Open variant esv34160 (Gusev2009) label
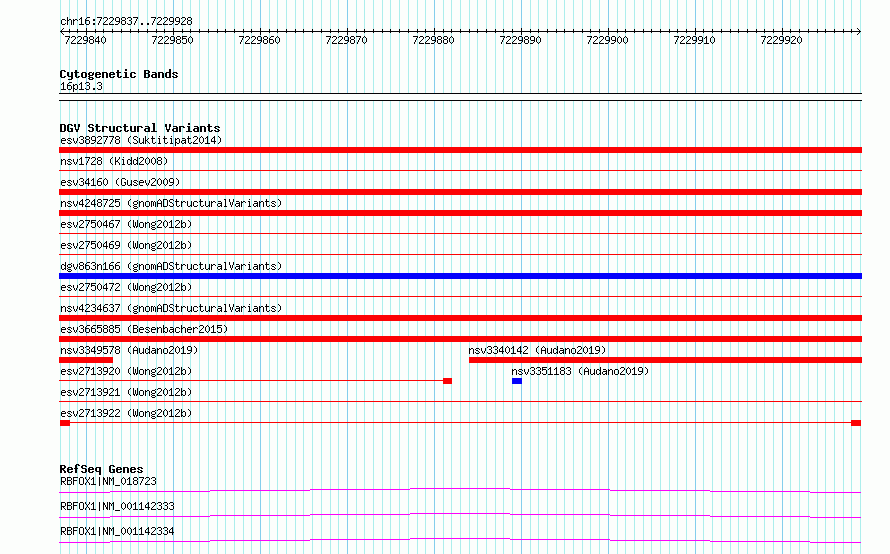This screenshot has height=554, width=890. coord(120,182)
